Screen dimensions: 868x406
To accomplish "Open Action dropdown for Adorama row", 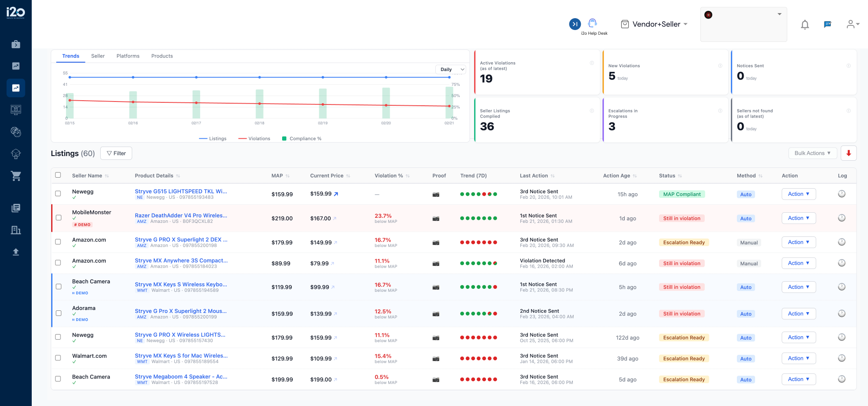I will click(x=799, y=314).
